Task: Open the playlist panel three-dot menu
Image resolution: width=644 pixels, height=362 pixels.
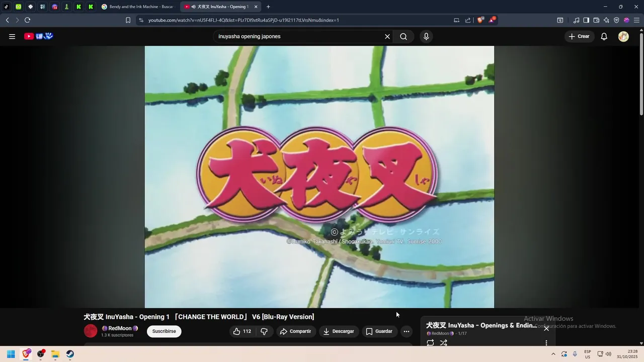Action: click(x=546, y=343)
